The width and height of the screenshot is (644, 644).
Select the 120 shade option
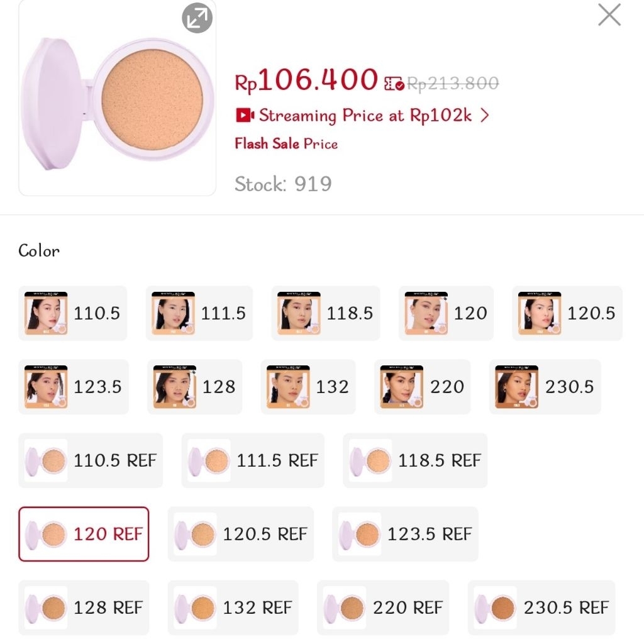click(446, 313)
